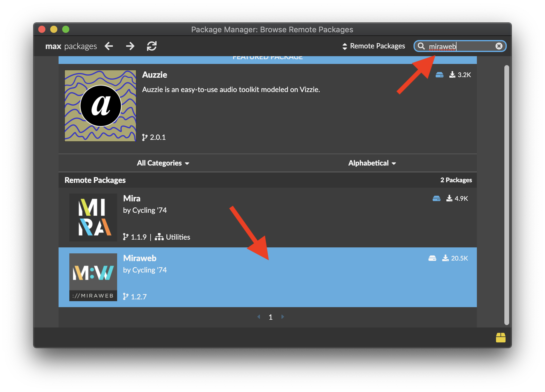Image resolution: width=545 pixels, height=392 pixels.
Task: Click the yellow package icon in the bottom corner
Action: pyautogui.click(x=500, y=338)
